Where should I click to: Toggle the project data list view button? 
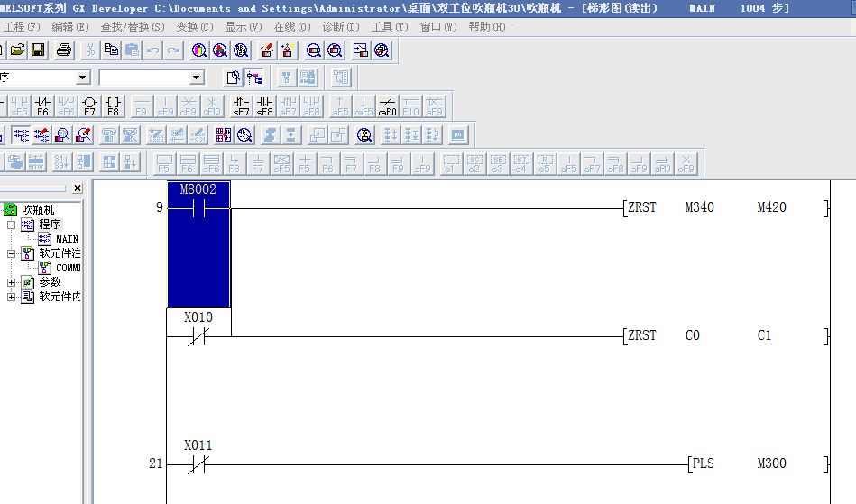(254, 78)
